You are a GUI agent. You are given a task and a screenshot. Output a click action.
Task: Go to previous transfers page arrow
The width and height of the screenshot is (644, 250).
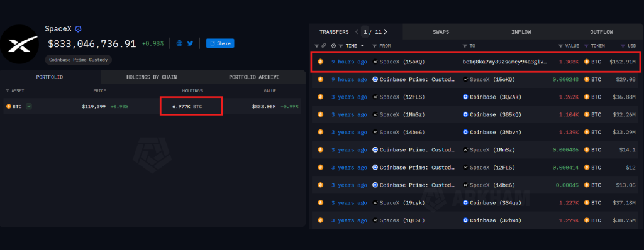coord(357,31)
